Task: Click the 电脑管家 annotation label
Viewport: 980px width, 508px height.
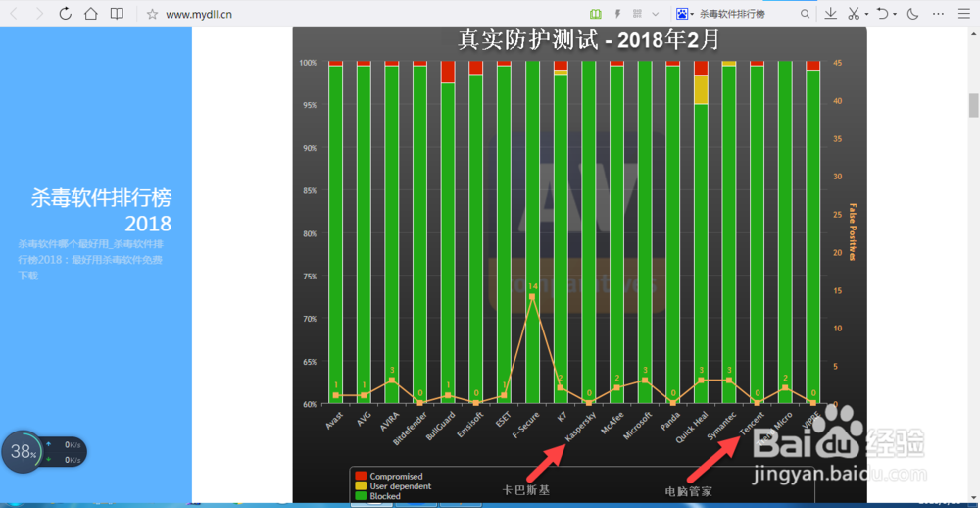Action: [689, 491]
